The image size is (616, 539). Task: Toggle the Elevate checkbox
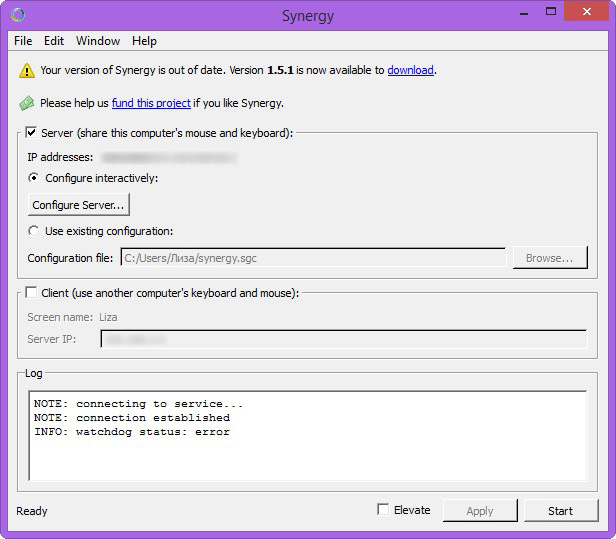click(383, 510)
